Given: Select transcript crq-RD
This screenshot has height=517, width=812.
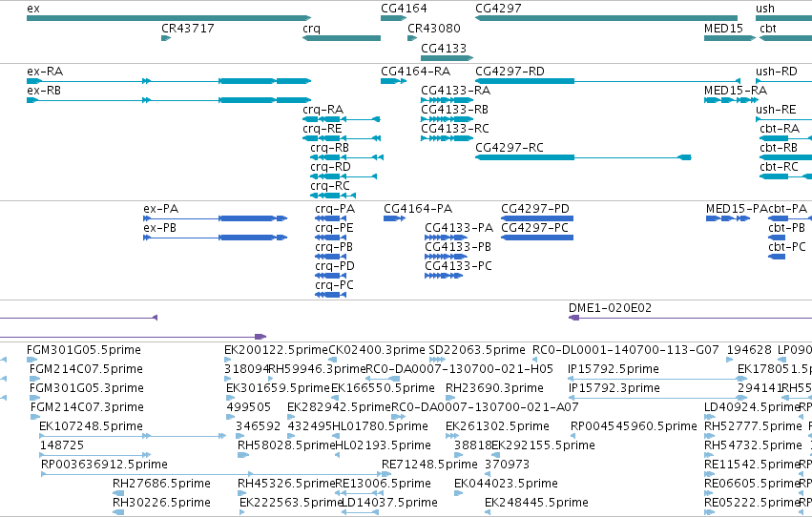Looking at the screenshot, I should 344,176.
